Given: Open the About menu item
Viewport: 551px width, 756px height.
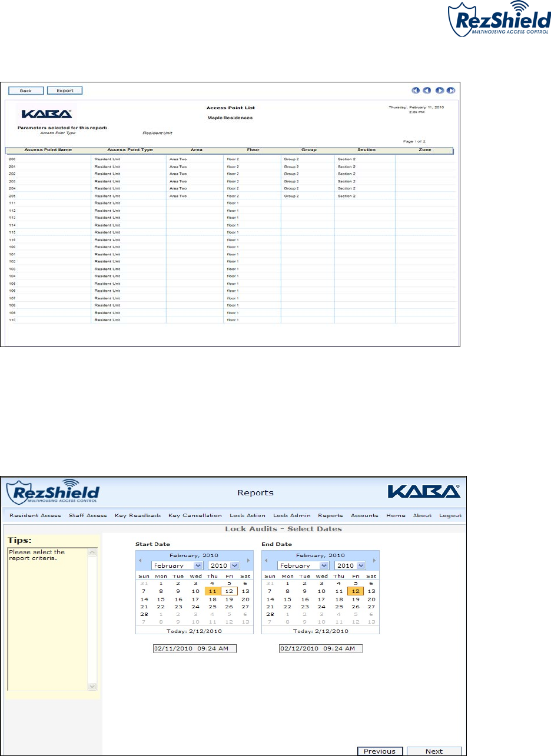Looking at the screenshot, I should 422,515.
